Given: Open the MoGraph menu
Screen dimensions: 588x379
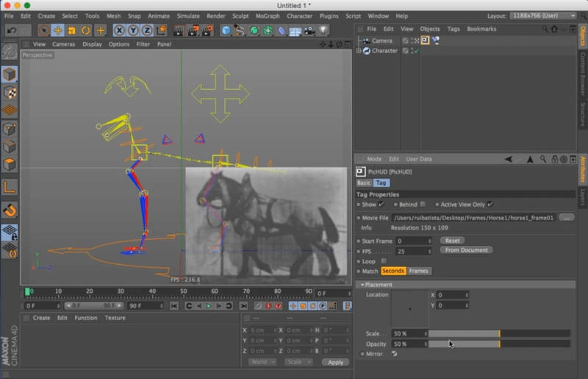Looking at the screenshot, I should coord(267,15).
